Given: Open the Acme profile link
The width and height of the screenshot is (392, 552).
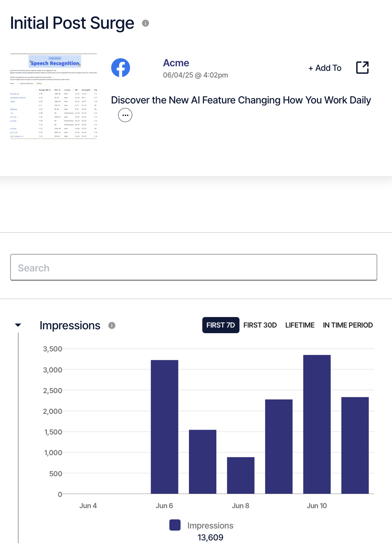Looking at the screenshot, I should (176, 63).
